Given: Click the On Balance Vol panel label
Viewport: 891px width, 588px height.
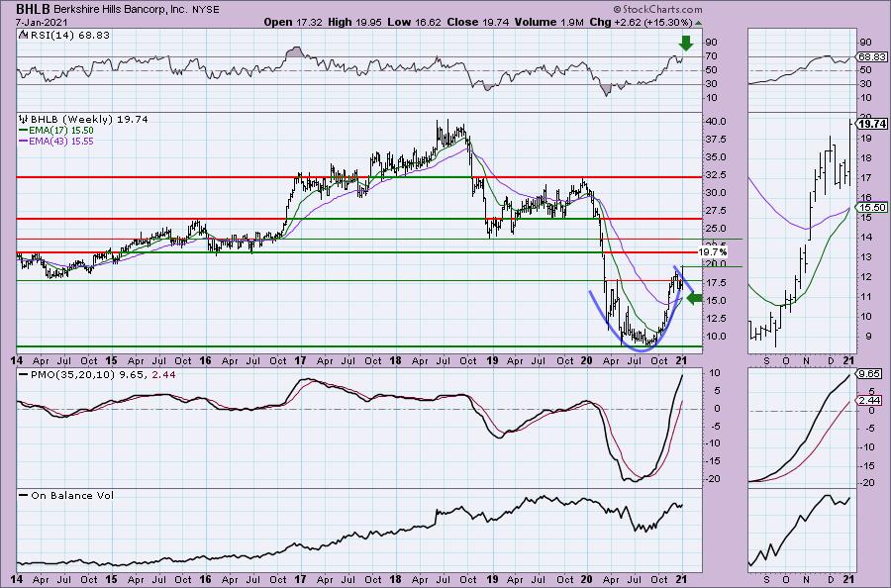Looking at the screenshot, I should [72, 495].
